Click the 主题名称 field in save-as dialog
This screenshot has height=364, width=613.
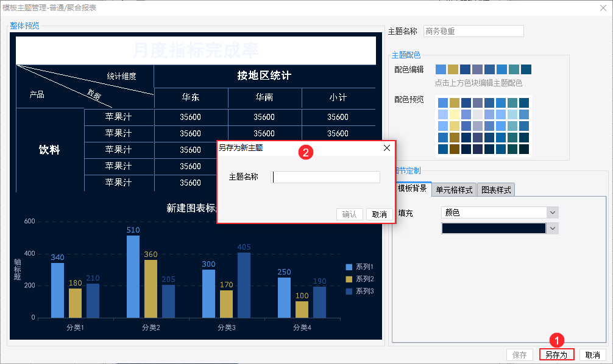[x=325, y=177]
